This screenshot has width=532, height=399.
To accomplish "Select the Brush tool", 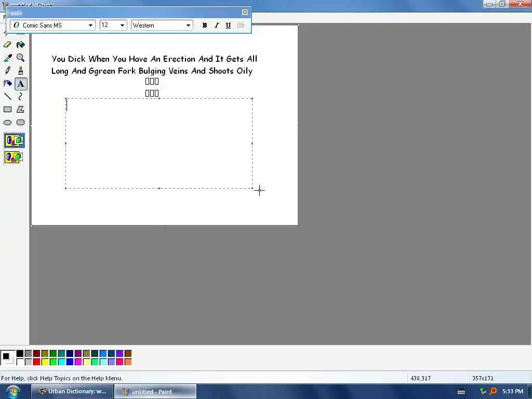I will 21,71.
